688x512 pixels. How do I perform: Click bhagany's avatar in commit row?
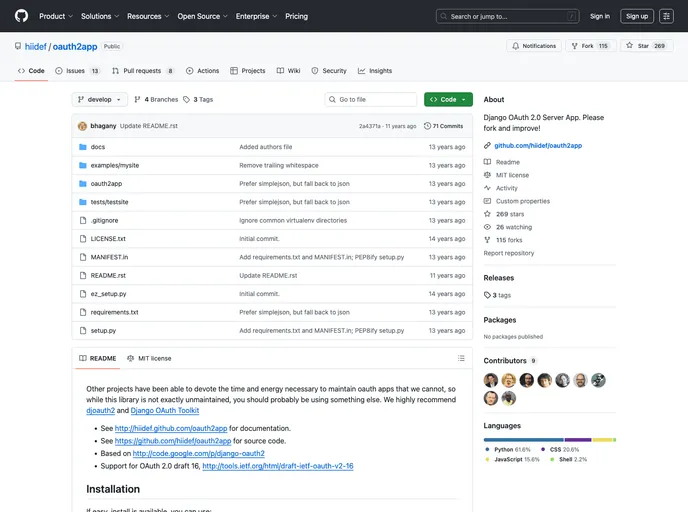[x=82, y=126]
